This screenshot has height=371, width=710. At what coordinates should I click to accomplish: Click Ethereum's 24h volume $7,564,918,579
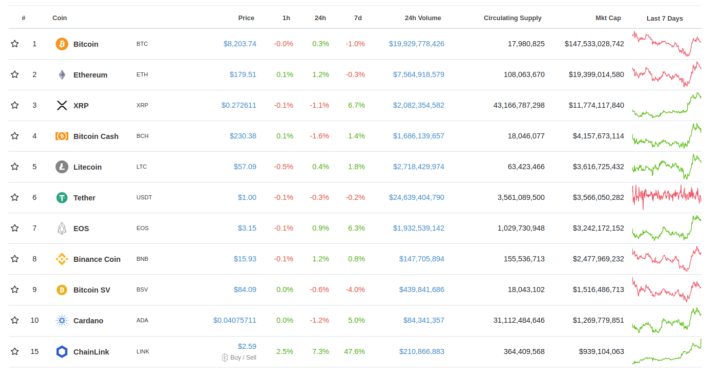point(418,74)
